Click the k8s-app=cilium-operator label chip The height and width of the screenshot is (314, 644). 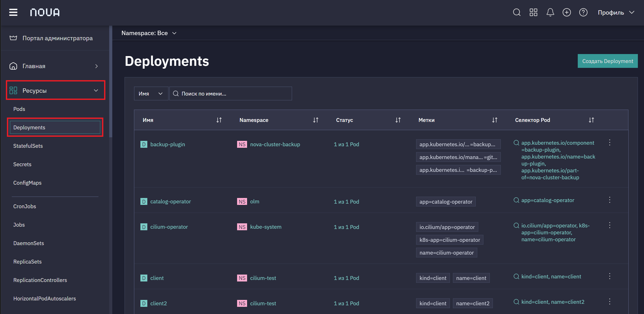pyautogui.click(x=449, y=240)
